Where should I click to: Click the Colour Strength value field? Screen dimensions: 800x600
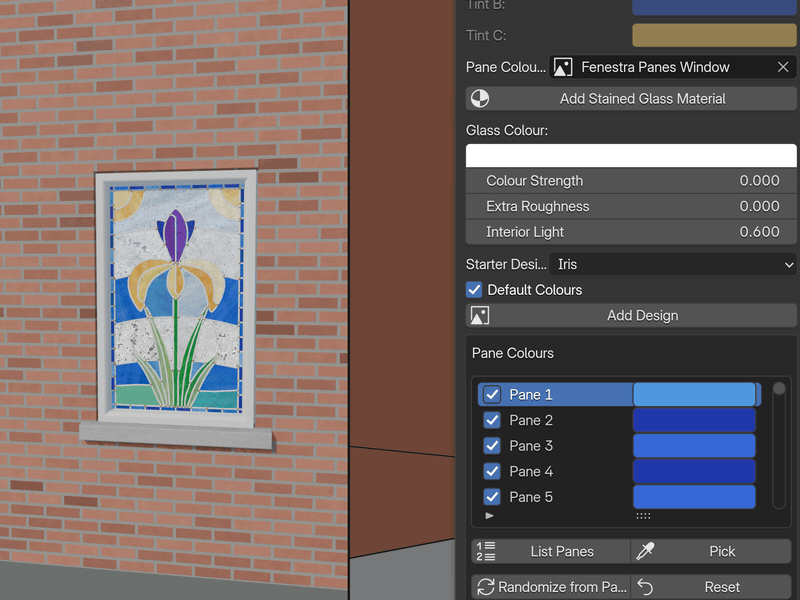click(x=631, y=181)
